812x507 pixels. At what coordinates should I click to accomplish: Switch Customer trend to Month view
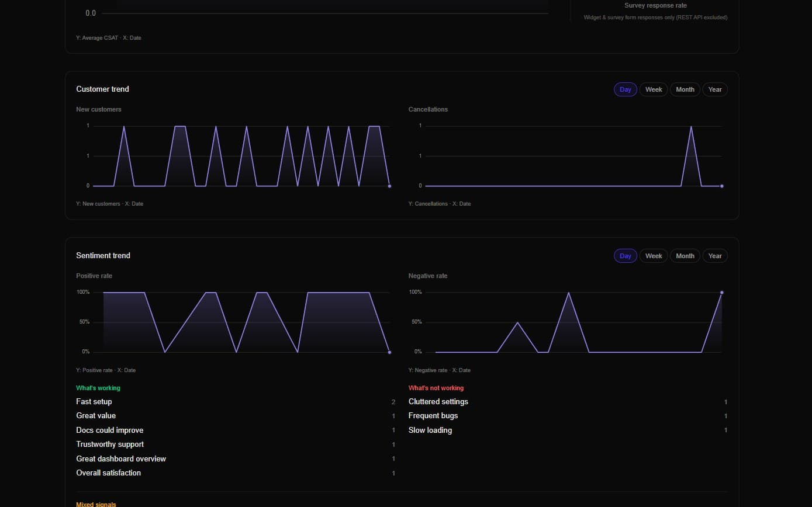[685, 89]
